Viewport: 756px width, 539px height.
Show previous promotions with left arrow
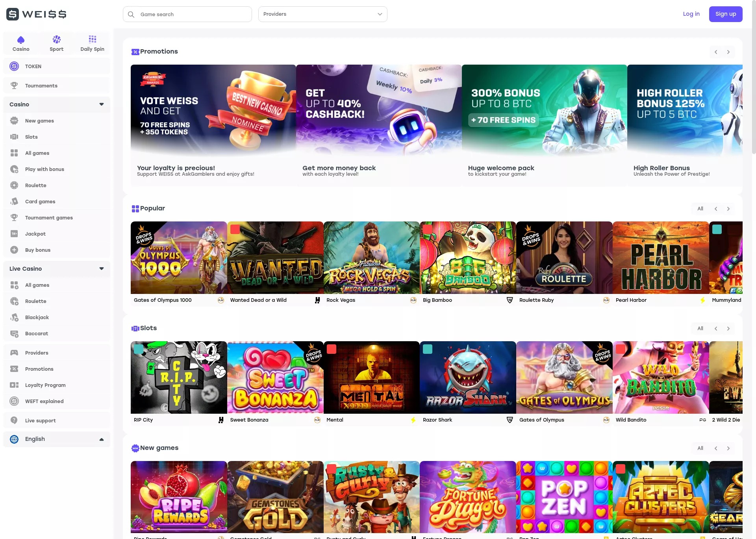coord(716,52)
